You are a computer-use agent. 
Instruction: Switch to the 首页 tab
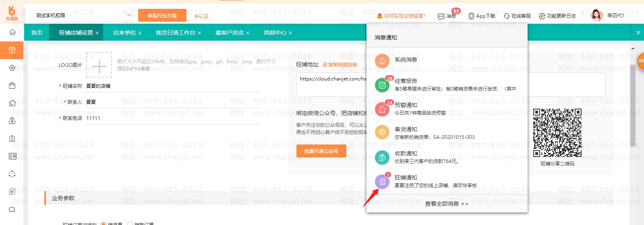37,33
